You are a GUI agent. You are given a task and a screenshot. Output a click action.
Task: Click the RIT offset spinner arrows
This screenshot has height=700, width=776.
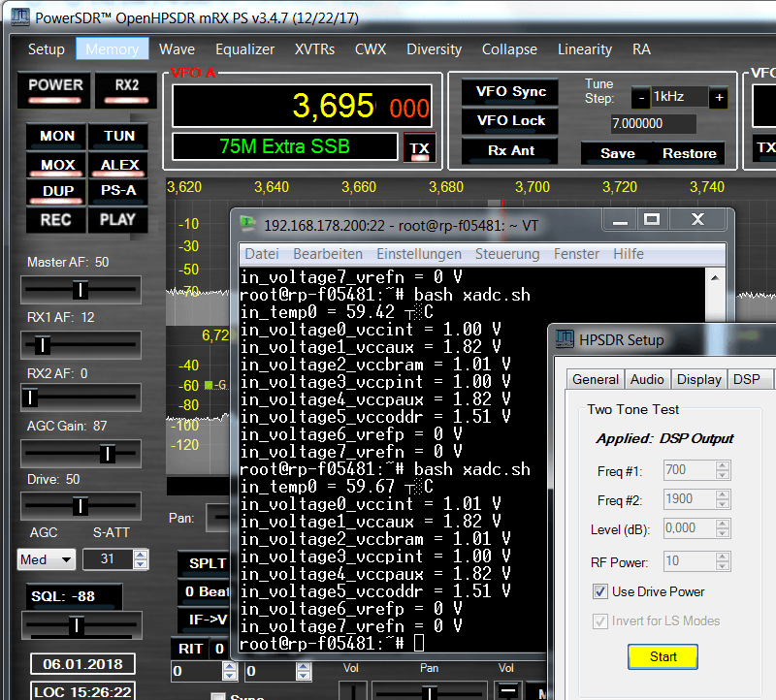click(229, 671)
